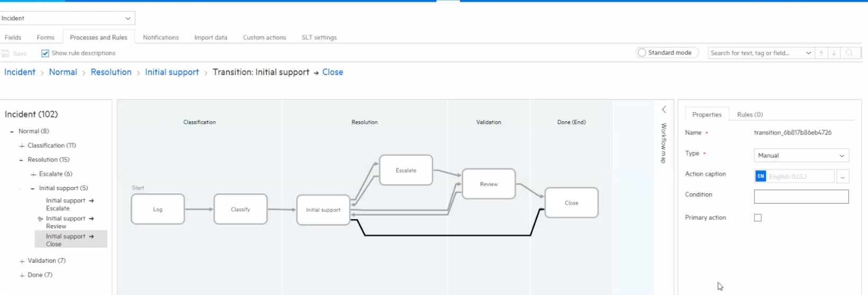Uncheck Show rule descriptions checkbox
This screenshot has height=295, width=868.
pyautogui.click(x=45, y=53)
